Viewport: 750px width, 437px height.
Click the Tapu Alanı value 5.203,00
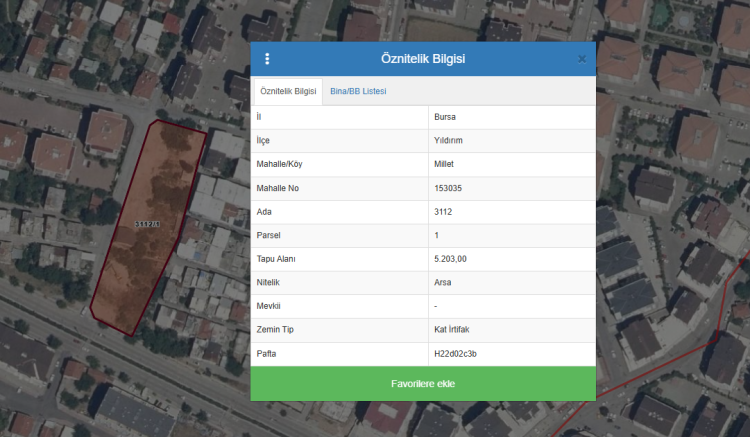pos(450,259)
